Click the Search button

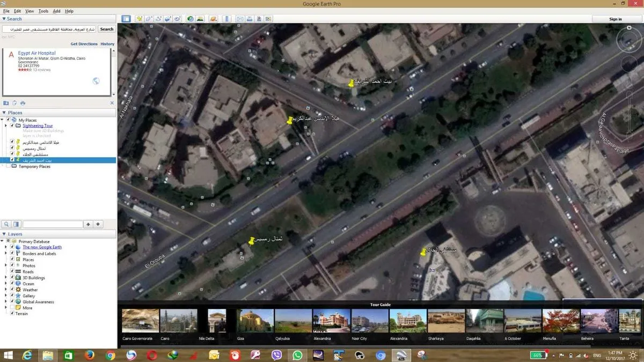107,29
